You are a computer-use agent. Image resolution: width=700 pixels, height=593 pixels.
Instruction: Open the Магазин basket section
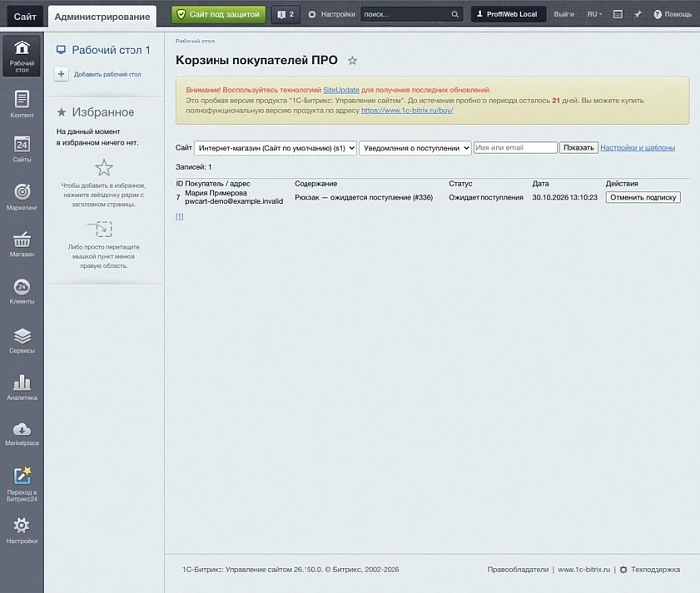coord(22,244)
